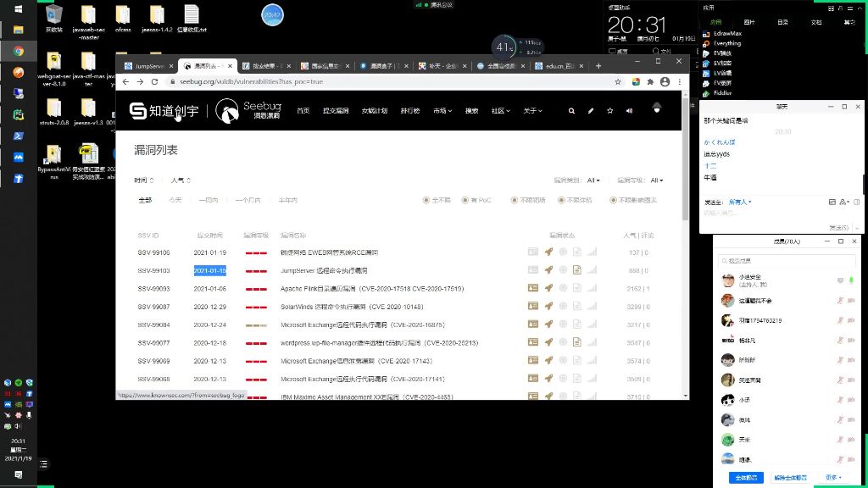Image resolution: width=868 pixels, height=488 pixels.
Task: Expand the 关于 menu in Seebug navigation
Action: pyautogui.click(x=532, y=111)
